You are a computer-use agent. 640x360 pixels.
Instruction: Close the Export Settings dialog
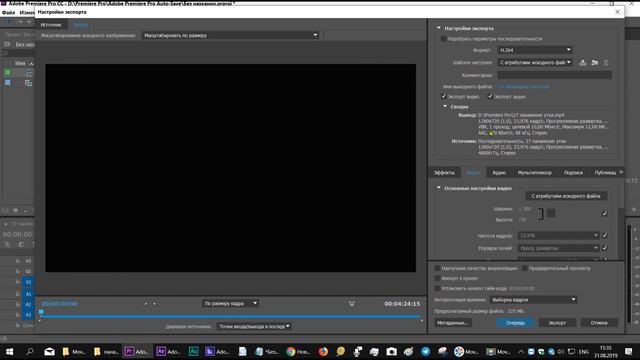(618, 12)
